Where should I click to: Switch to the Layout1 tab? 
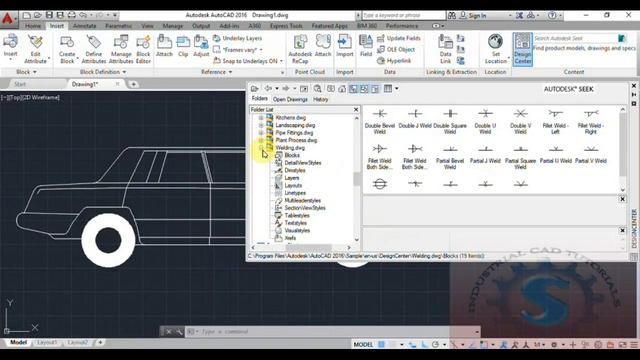point(47,342)
